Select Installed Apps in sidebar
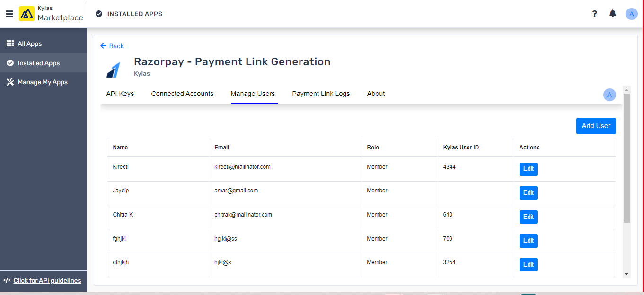The image size is (644, 295). (x=44, y=63)
